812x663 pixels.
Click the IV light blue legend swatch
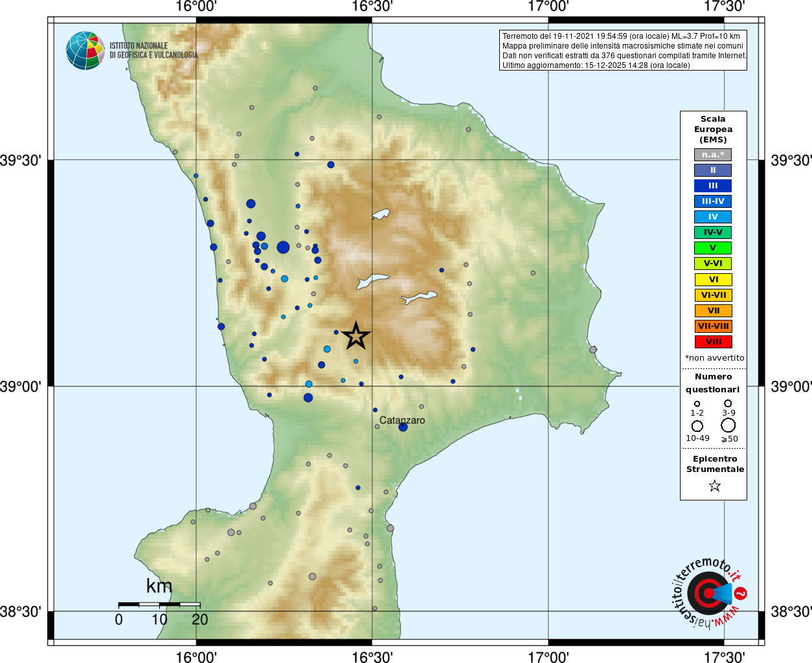(x=713, y=217)
